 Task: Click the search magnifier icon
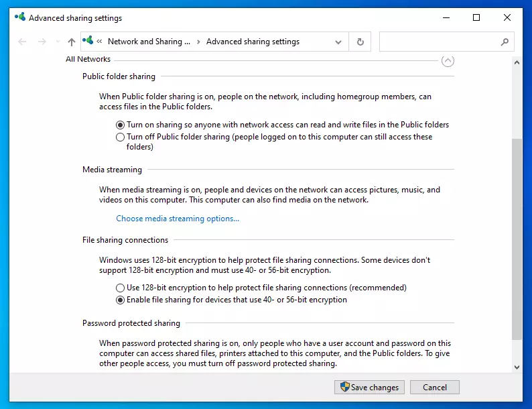click(505, 42)
